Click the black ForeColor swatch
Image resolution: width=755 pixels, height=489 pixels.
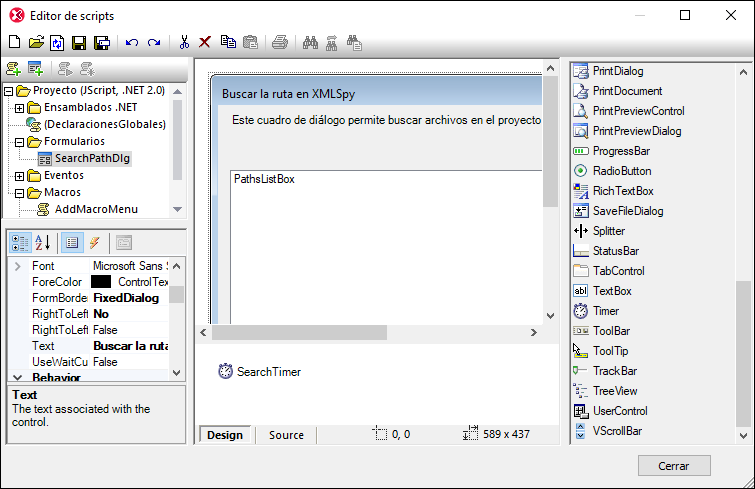tap(101, 283)
